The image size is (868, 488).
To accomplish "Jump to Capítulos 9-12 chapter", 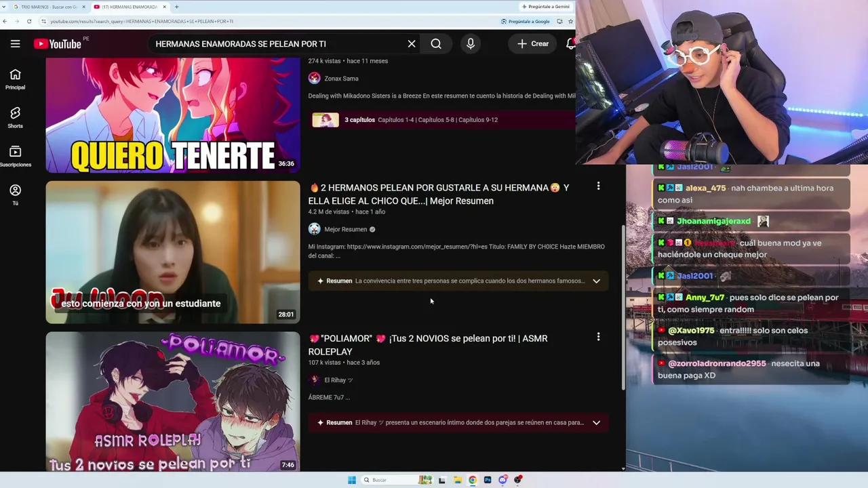I will [x=478, y=120].
